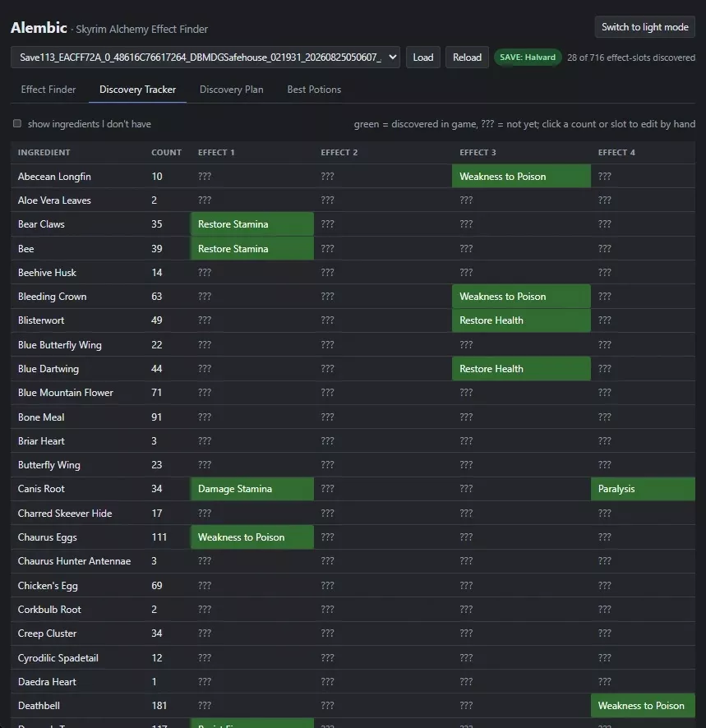Click Deathbell's Weakness to Poison slot
Image resolution: width=706 pixels, height=728 pixels.
point(643,705)
